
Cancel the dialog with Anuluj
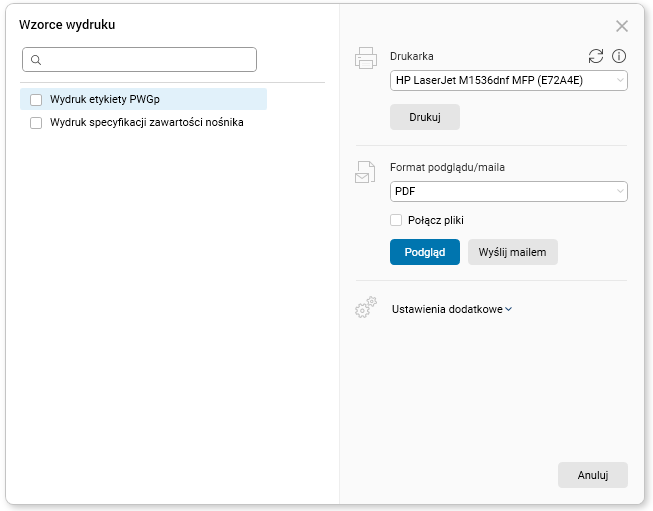592,475
